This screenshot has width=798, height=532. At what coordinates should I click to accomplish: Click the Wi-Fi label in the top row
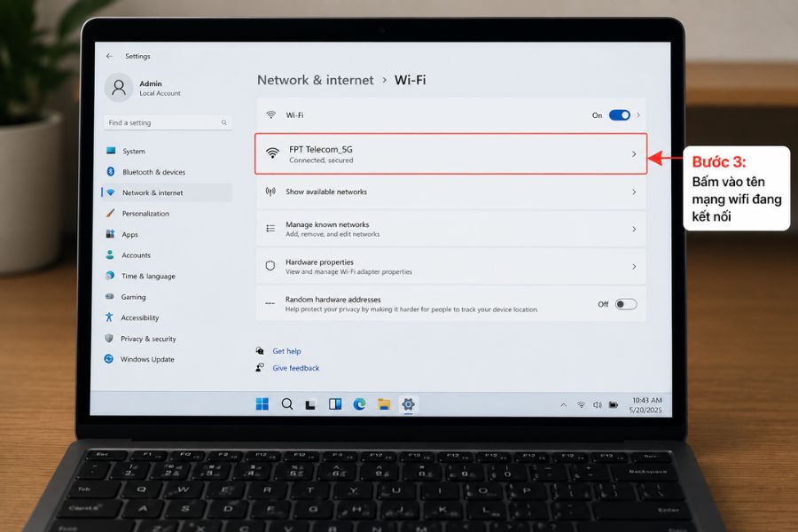pyautogui.click(x=294, y=115)
